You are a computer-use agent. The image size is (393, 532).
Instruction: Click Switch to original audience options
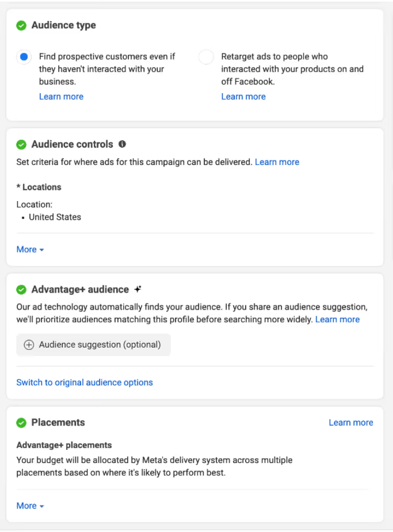click(84, 383)
